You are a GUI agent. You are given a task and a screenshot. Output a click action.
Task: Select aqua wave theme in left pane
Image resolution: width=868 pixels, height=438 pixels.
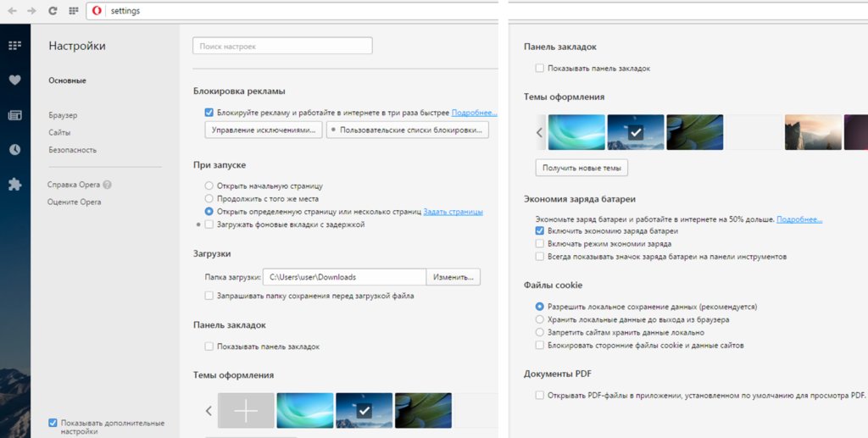pos(305,410)
